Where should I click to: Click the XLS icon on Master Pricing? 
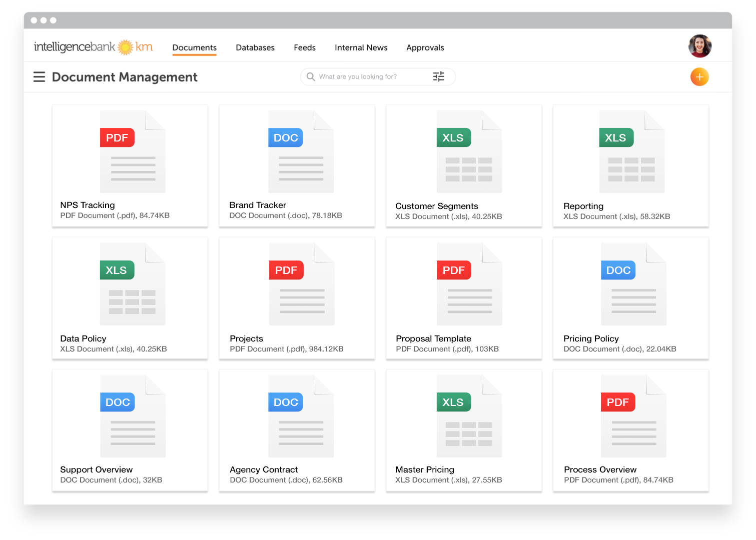(454, 401)
